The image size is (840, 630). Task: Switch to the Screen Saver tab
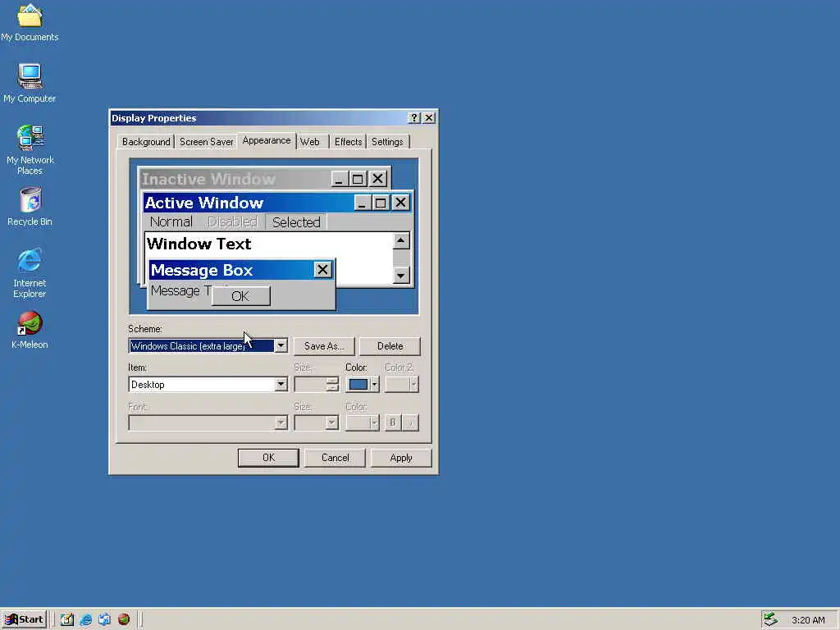[206, 142]
